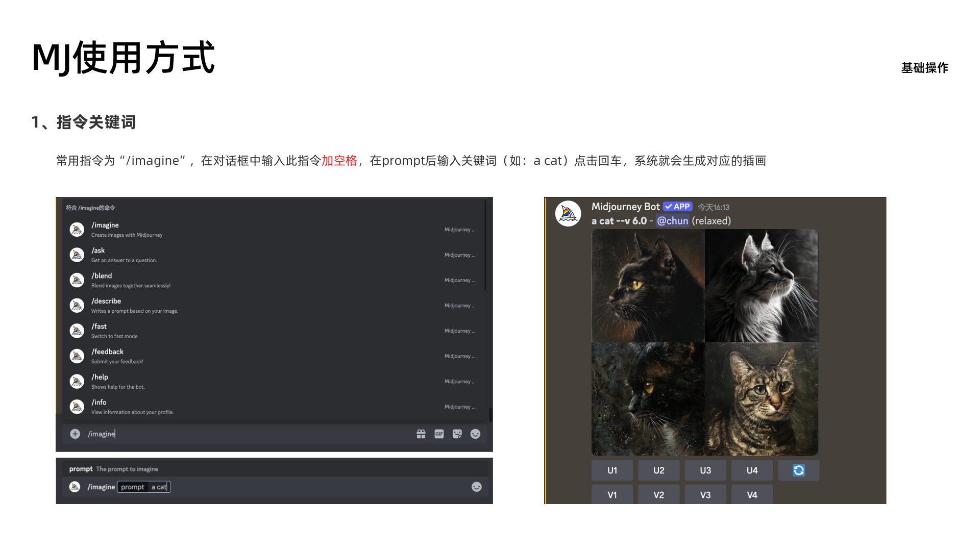Open the tabby cat image thumbnail

click(x=761, y=399)
